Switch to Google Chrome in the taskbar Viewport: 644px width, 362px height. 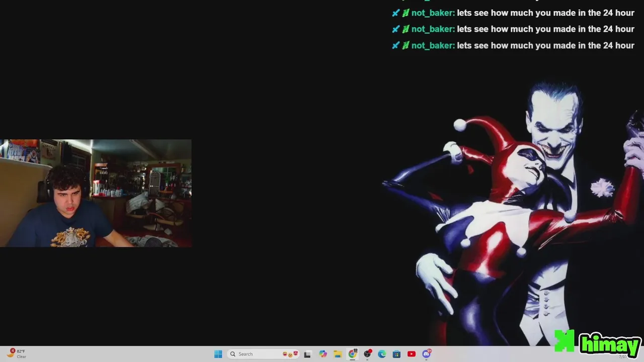[353, 354]
